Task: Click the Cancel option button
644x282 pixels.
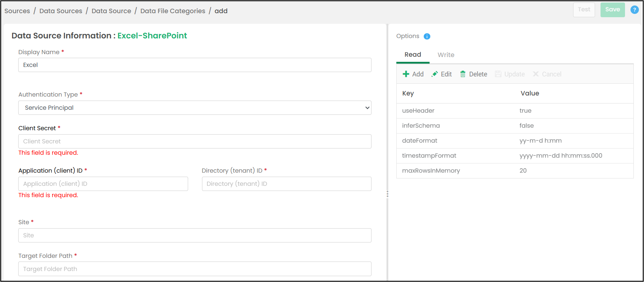Action: click(x=547, y=74)
